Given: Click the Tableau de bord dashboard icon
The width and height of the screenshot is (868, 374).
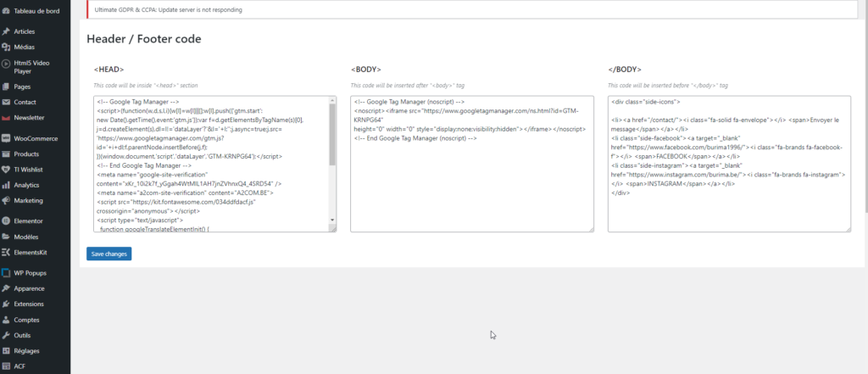Looking at the screenshot, I should point(6,11).
